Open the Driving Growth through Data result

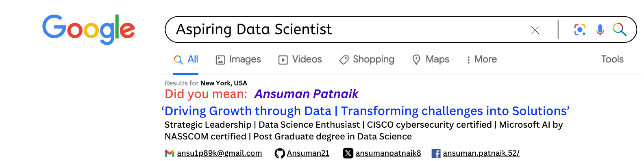click(x=365, y=111)
